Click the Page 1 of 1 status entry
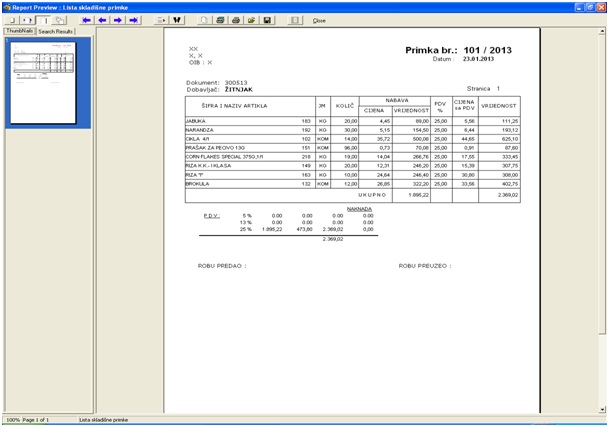 click(36, 420)
